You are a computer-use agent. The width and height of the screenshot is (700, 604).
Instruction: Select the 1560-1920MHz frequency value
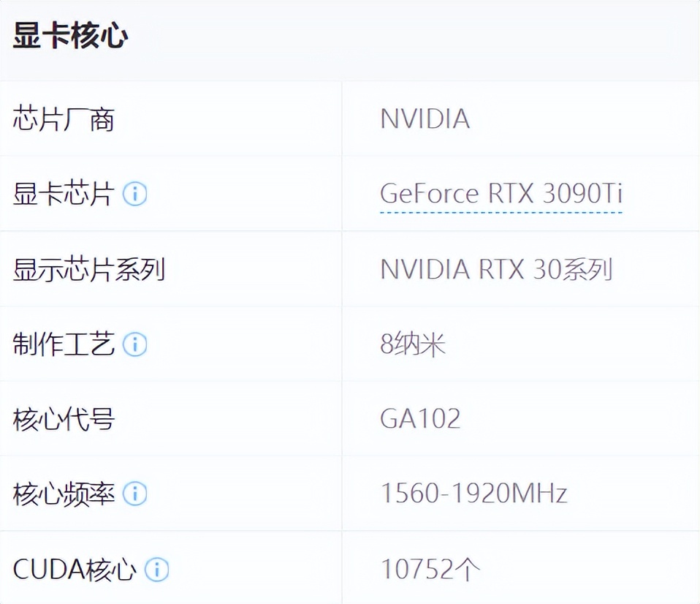coord(473,494)
